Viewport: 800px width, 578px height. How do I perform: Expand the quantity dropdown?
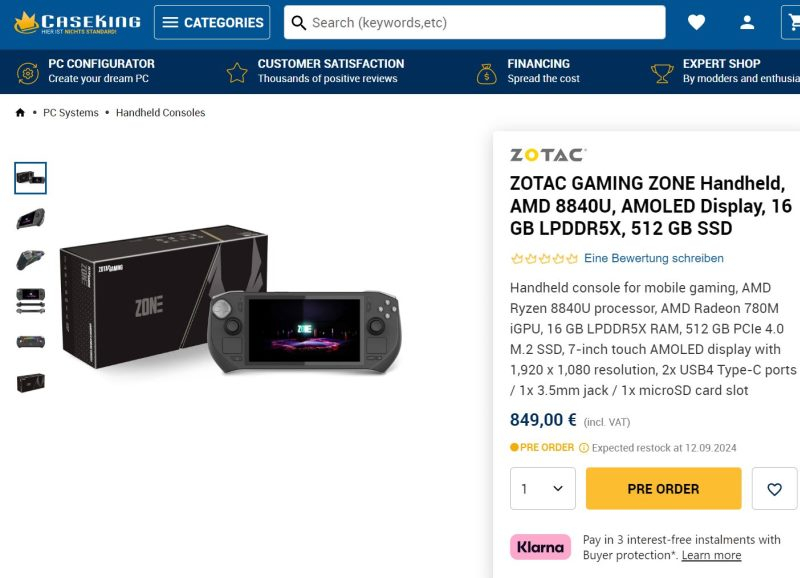click(543, 489)
